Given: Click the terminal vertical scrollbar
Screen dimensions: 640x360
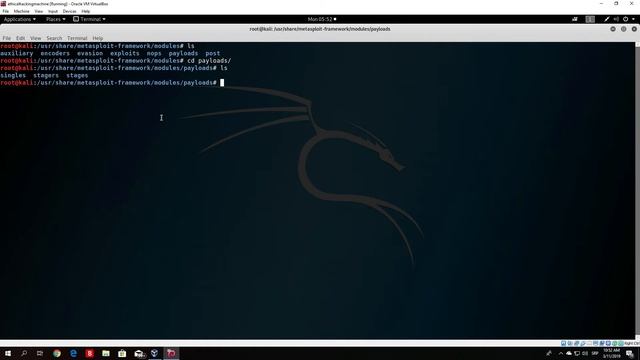Looking at the screenshot, I should coord(638,190).
